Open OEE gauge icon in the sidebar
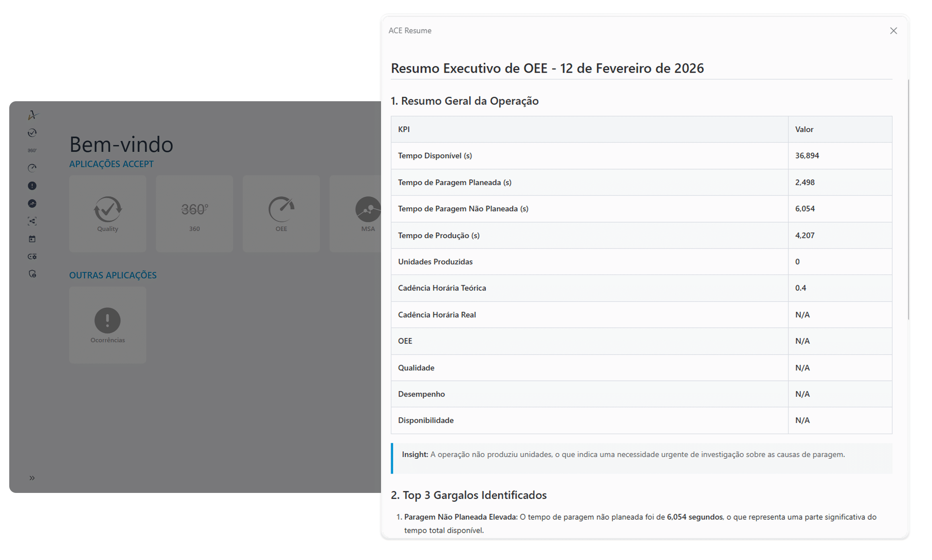Screen dimensions: 932x560 (x=32, y=168)
